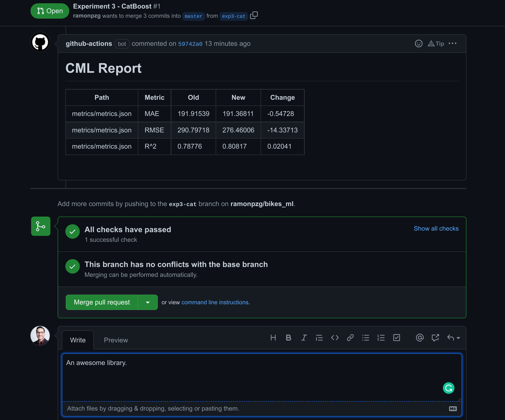Image resolution: width=505 pixels, height=420 pixels.
Task: Click the bot label badge
Action: tap(122, 44)
